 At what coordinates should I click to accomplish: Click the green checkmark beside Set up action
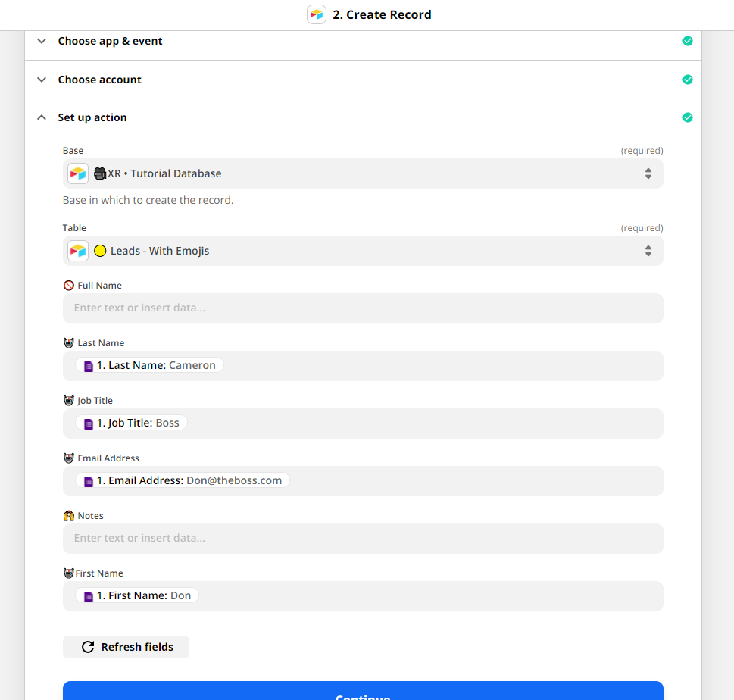tap(688, 117)
